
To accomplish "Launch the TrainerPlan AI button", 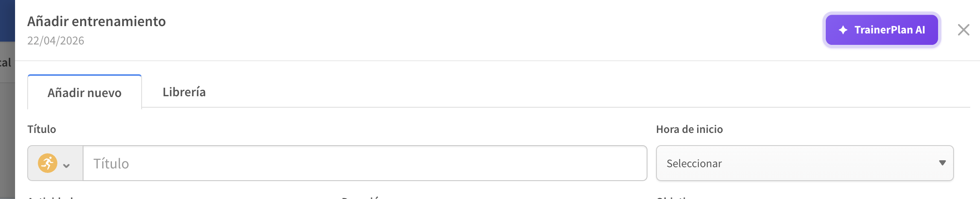I will 882,30.
